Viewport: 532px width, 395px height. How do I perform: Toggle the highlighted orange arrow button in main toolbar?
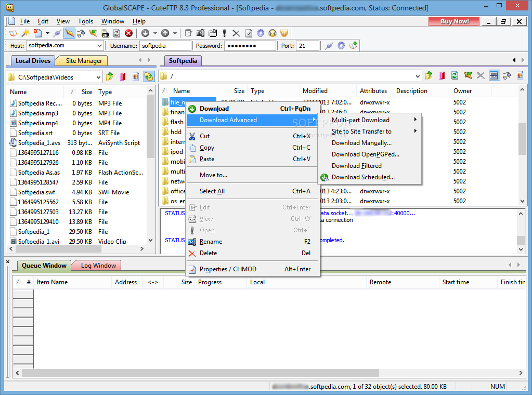tap(69, 33)
